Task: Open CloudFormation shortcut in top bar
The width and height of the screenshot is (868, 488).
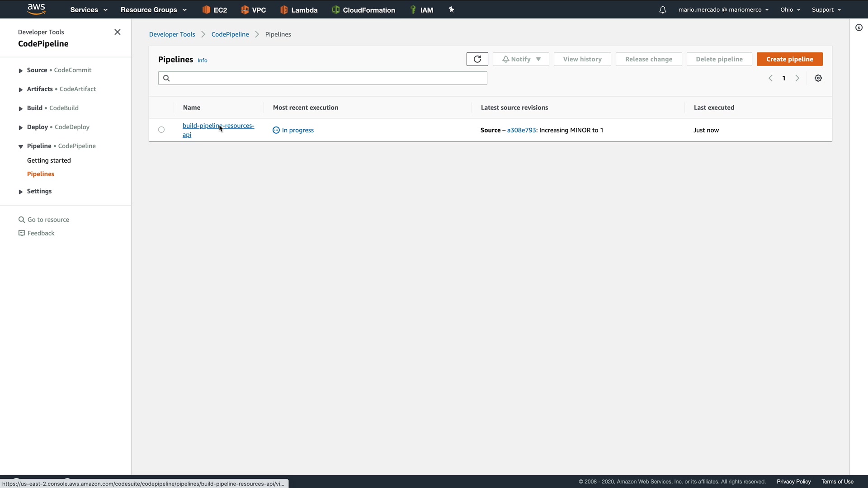Action: coord(363,9)
